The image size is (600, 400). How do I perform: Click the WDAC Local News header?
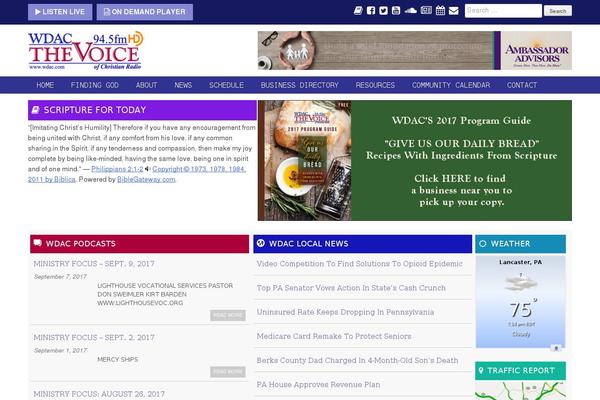tap(362, 244)
